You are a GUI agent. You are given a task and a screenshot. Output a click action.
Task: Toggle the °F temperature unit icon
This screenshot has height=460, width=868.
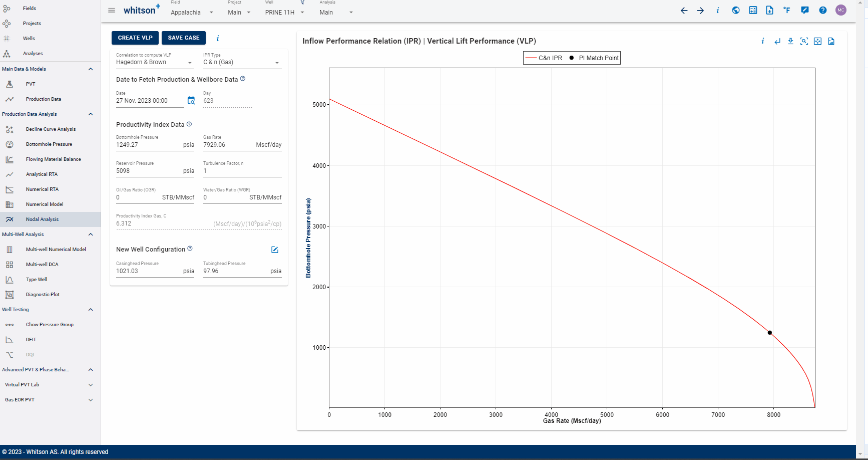pyautogui.click(x=787, y=10)
